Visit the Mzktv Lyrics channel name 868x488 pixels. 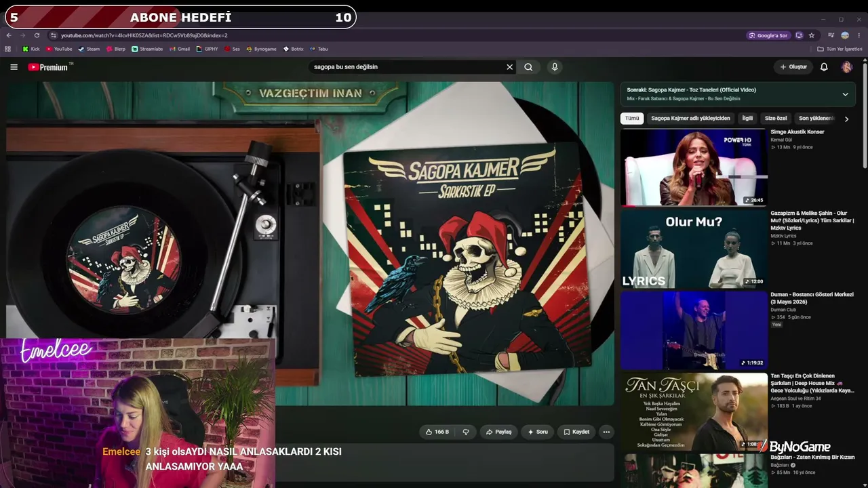(783, 236)
